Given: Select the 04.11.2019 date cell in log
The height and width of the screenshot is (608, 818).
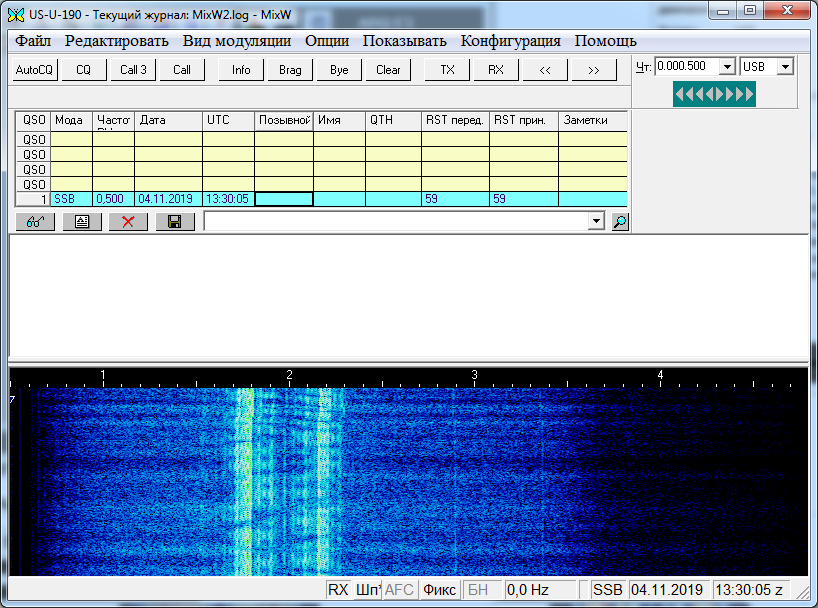Looking at the screenshot, I should pyautogui.click(x=169, y=199).
